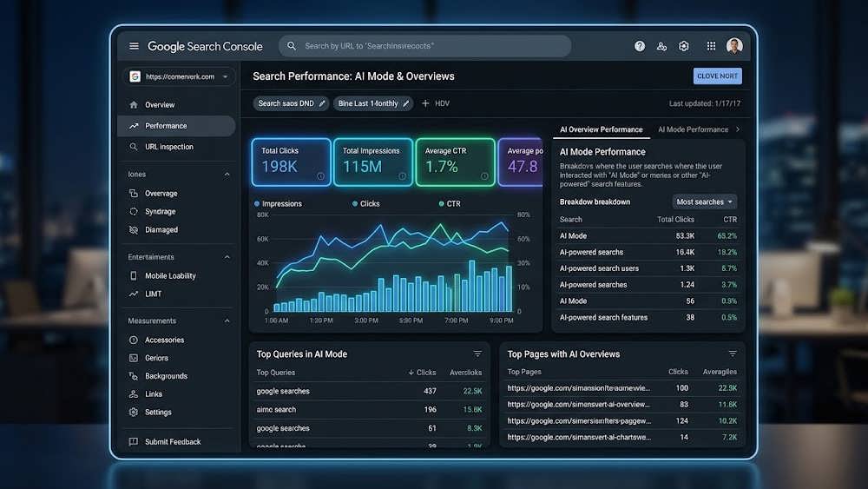Screen dimensions: 868x489
Task: Select the AI-powered searchs row
Action: pyautogui.click(x=648, y=252)
